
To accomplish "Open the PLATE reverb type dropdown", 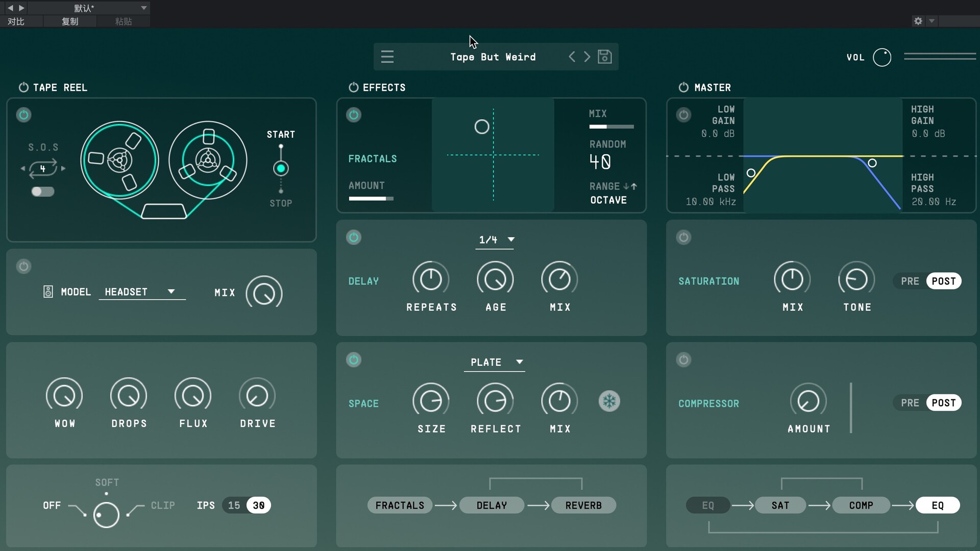I will click(x=495, y=362).
